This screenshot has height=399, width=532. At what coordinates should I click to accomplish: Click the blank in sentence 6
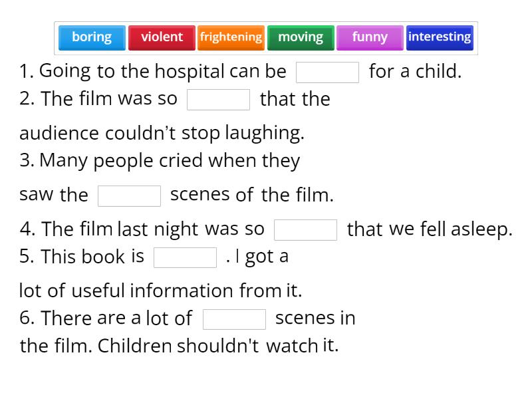pyautogui.click(x=234, y=319)
